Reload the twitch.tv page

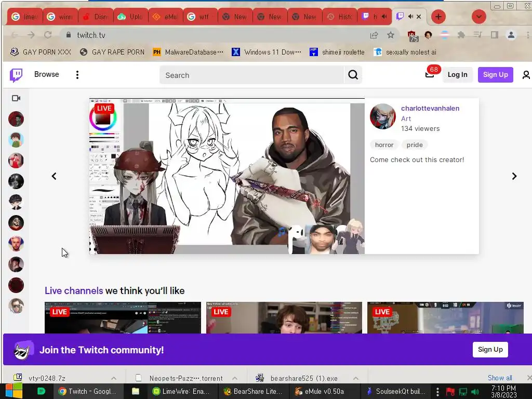[x=48, y=35]
